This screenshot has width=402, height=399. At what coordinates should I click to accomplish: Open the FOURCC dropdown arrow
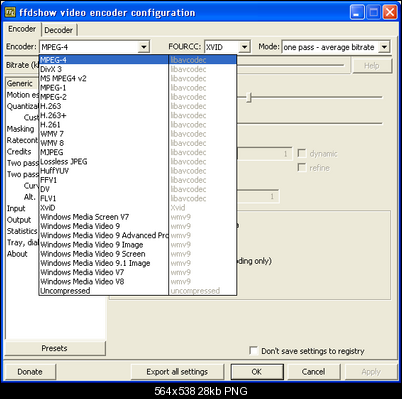[244, 47]
